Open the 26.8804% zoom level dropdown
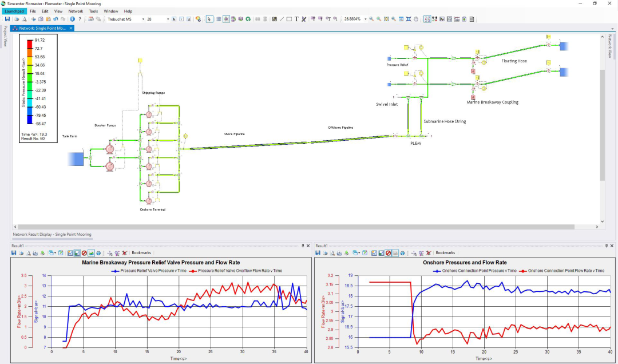Screen dimensions: 618x364 click(x=355, y=19)
